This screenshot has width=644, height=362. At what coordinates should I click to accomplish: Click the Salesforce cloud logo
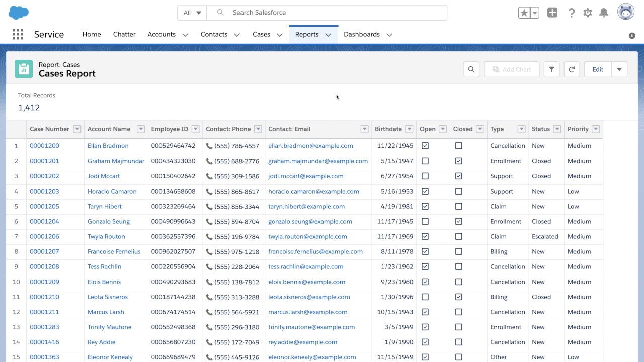point(19,13)
